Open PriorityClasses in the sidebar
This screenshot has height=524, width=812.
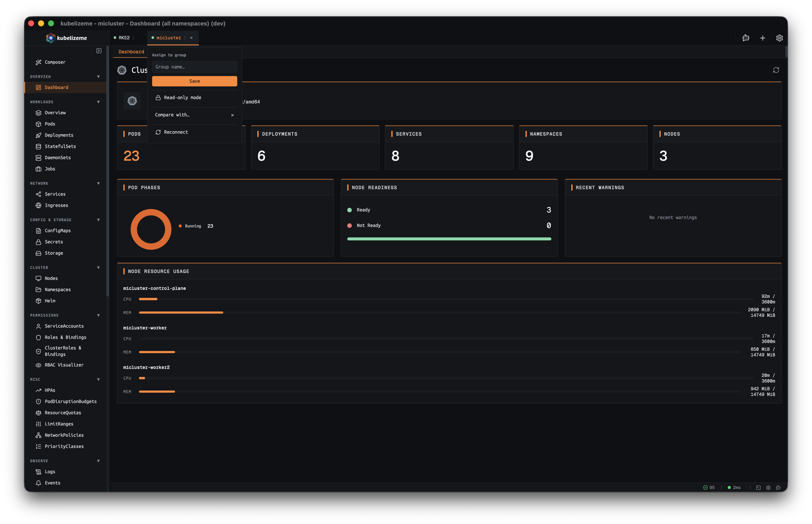tap(65, 446)
